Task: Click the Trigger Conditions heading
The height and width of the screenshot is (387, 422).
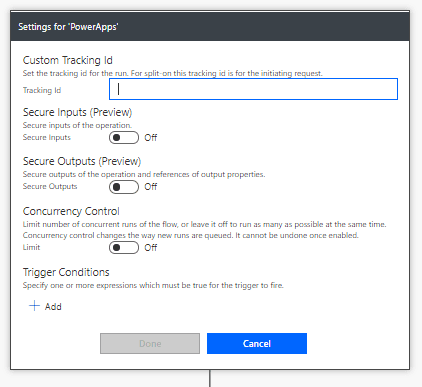Action: 66,272
